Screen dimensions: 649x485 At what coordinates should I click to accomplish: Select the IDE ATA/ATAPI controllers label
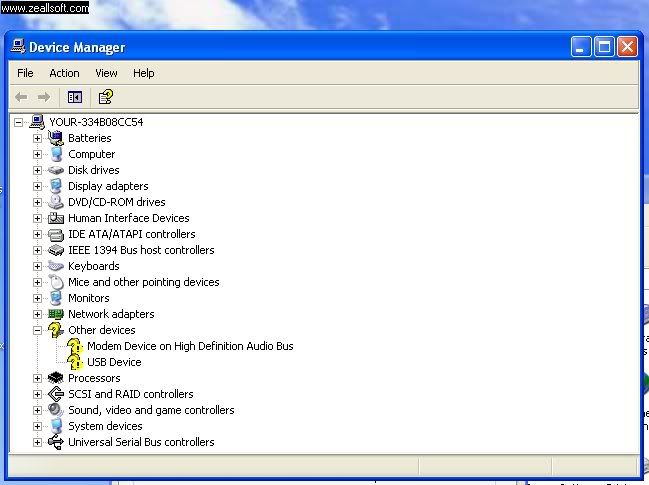[131, 234]
